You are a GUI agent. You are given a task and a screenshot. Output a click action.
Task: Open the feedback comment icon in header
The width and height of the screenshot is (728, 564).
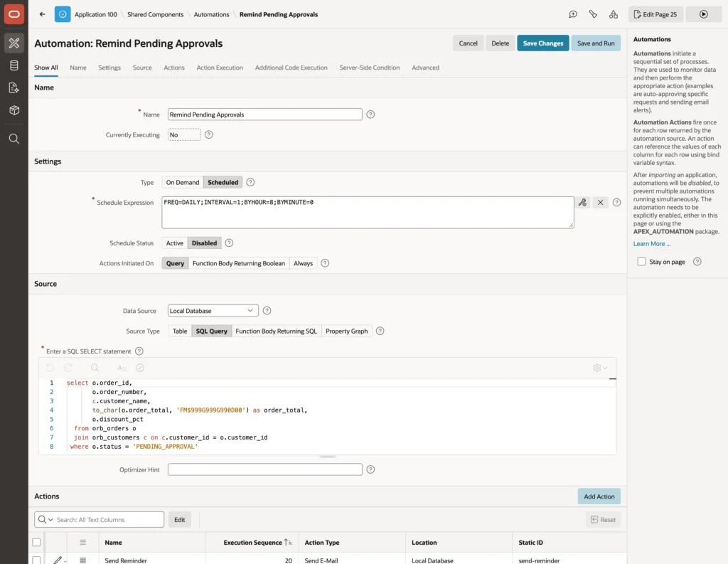point(573,14)
